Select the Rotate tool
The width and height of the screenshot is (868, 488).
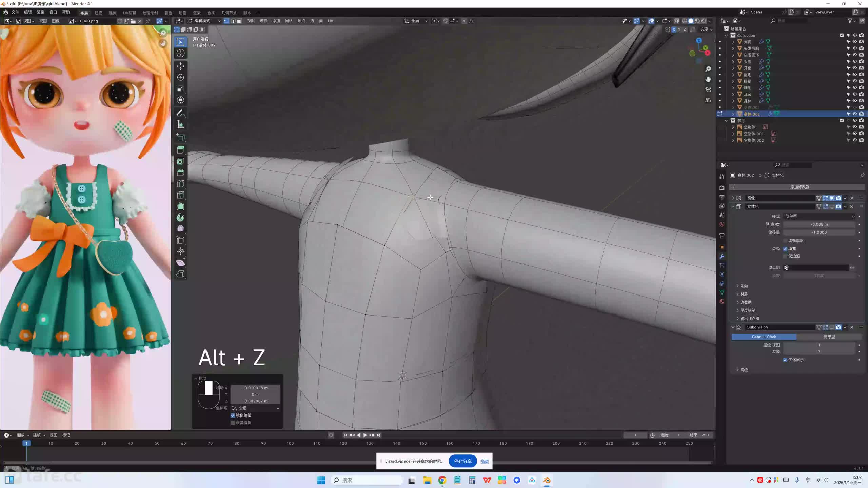180,77
